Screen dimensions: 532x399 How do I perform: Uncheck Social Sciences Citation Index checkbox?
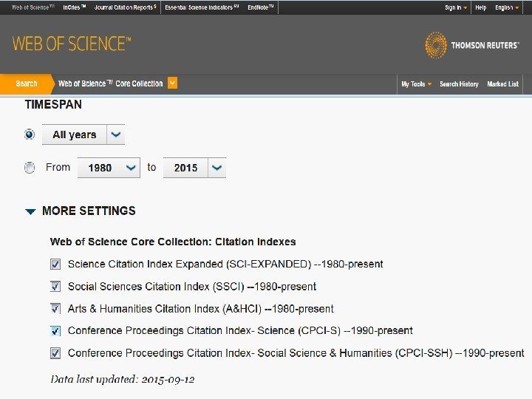55,286
